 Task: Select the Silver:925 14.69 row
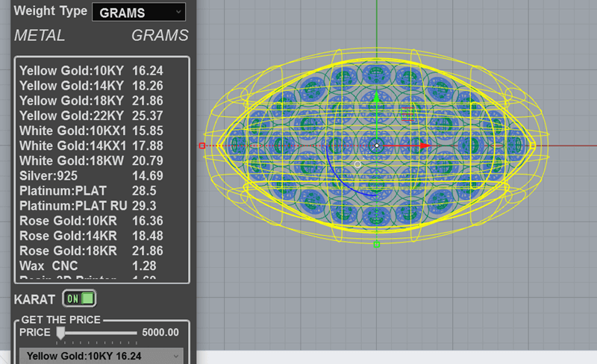pyautogui.click(x=91, y=175)
